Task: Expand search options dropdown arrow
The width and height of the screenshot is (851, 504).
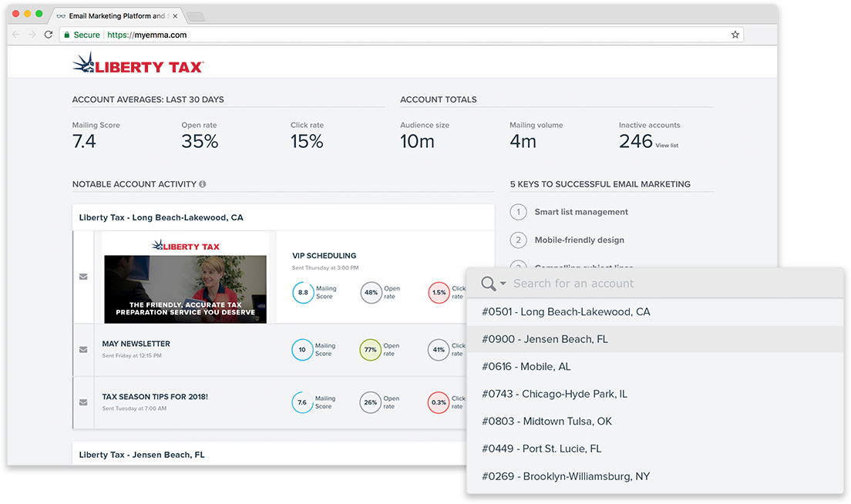Action: click(x=503, y=283)
